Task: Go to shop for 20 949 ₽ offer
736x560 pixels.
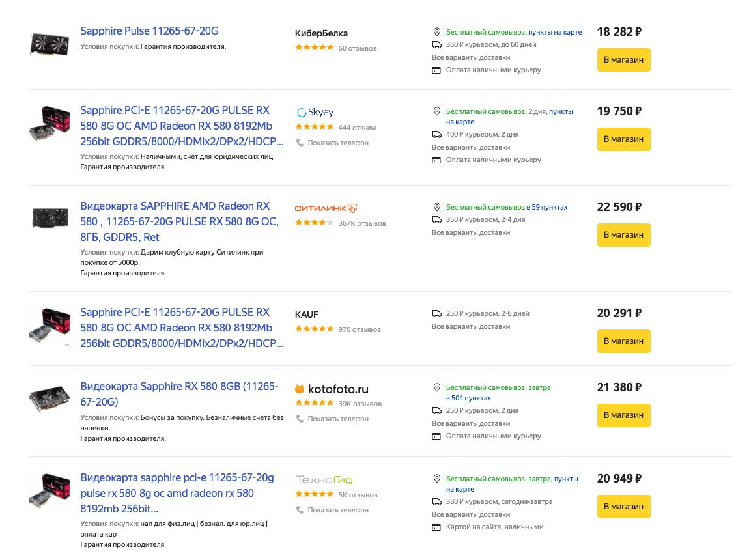Action: pyautogui.click(x=623, y=506)
